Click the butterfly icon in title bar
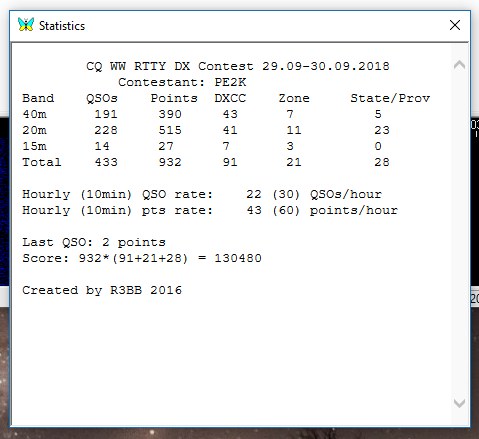The image size is (479, 439). (26, 25)
